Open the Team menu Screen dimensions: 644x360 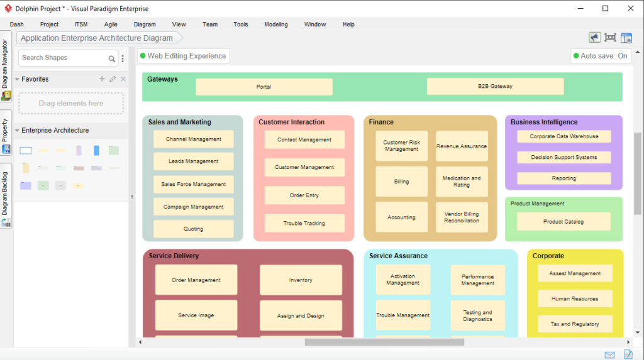pos(210,25)
